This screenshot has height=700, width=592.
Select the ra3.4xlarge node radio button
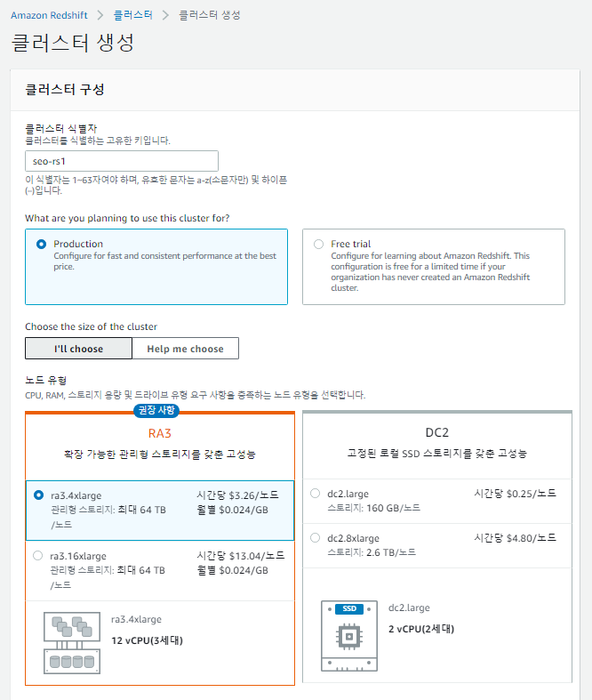pyautogui.click(x=39, y=495)
